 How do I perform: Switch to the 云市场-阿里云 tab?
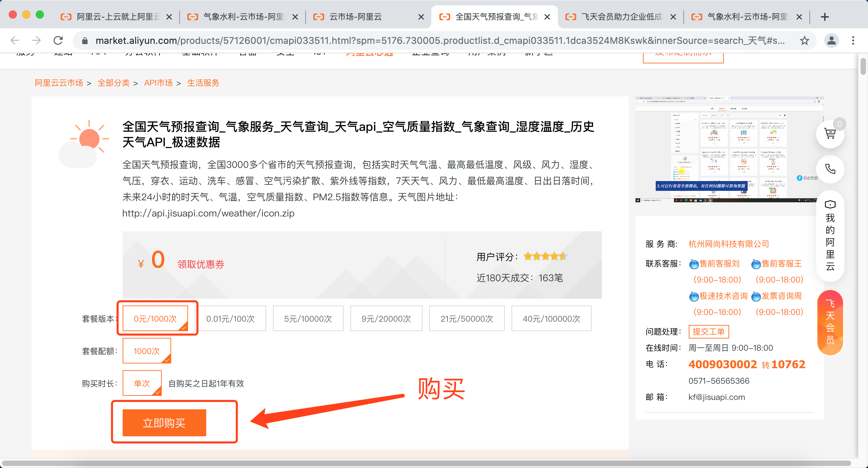[x=355, y=17]
